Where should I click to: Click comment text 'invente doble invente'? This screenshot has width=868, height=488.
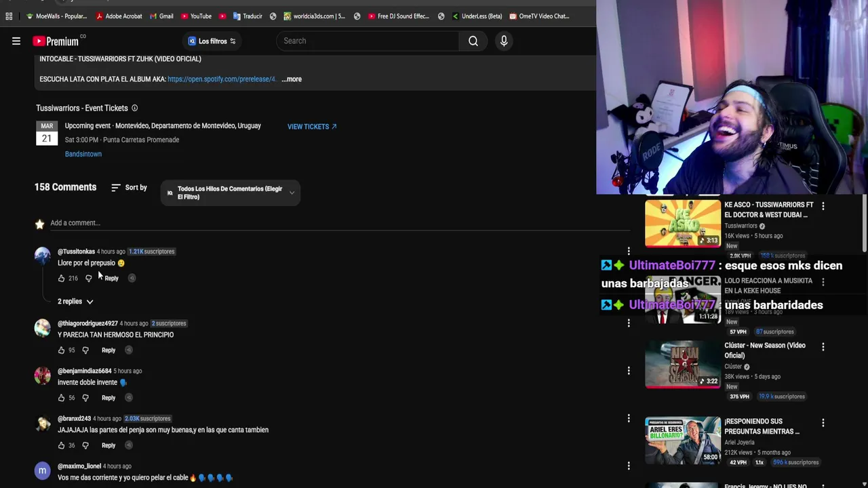[x=87, y=382]
